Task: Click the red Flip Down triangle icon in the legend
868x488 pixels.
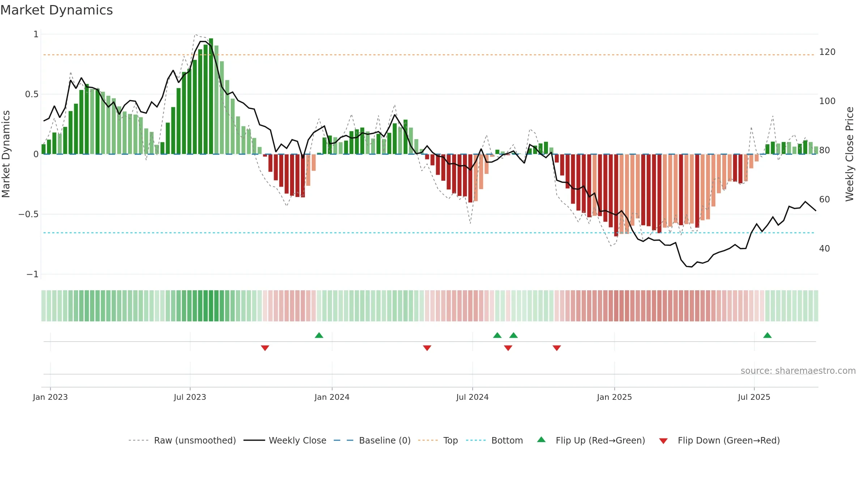Action: [x=663, y=441]
